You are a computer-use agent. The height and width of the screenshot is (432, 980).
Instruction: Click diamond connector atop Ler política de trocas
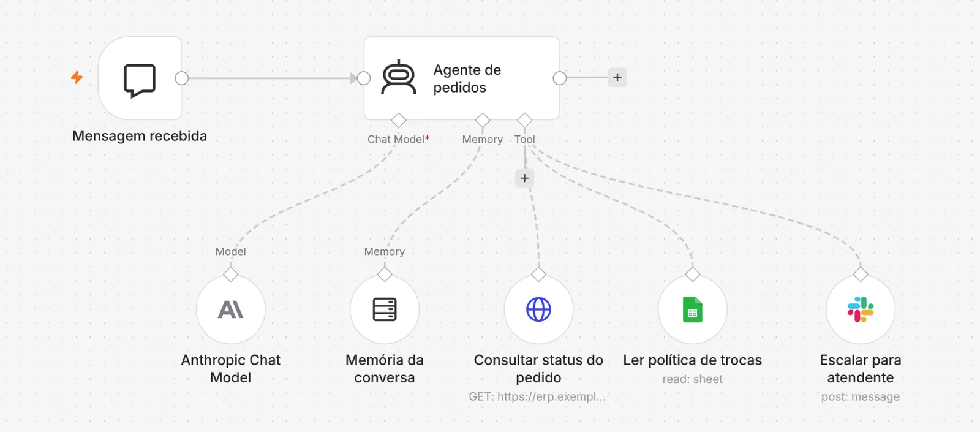[x=693, y=275]
